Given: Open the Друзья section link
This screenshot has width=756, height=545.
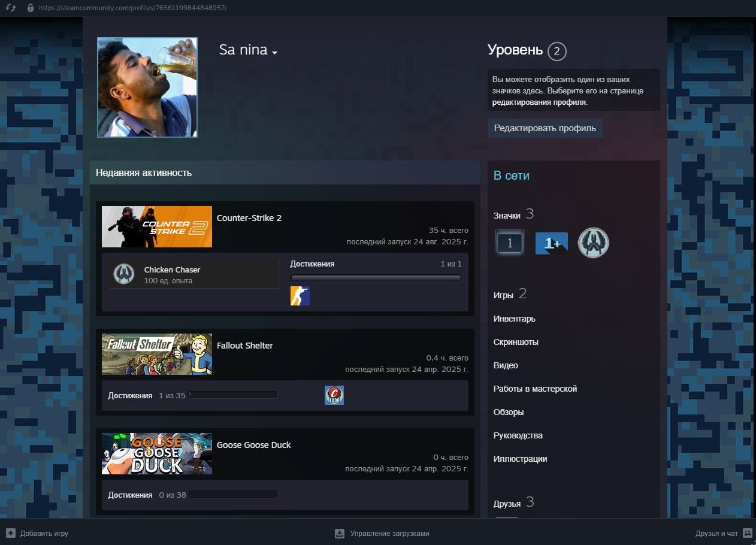Looking at the screenshot, I should 507,504.
